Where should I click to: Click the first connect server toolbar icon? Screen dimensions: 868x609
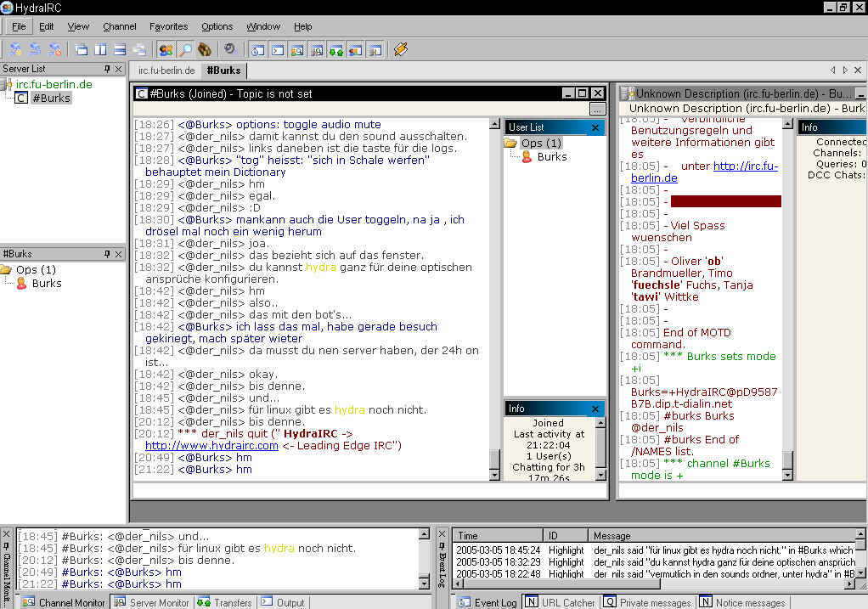[x=15, y=50]
